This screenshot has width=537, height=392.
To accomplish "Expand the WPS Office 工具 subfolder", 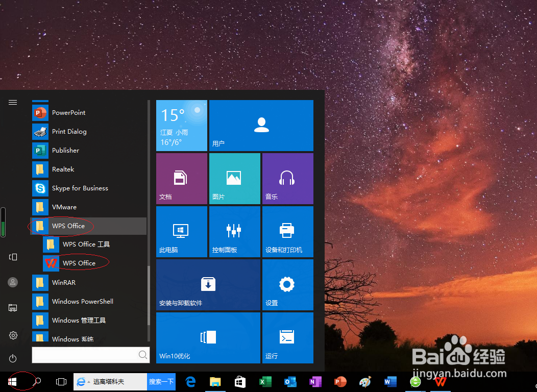I will tap(94, 244).
